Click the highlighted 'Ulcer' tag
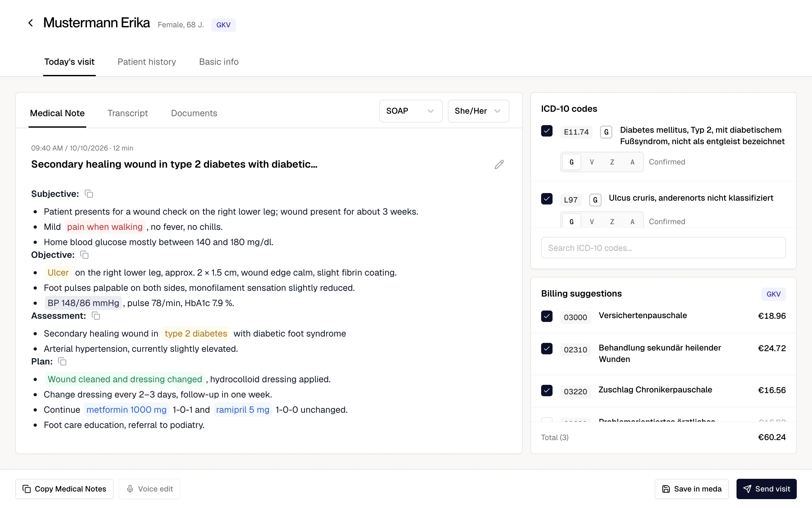 pyautogui.click(x=58, y=272)
